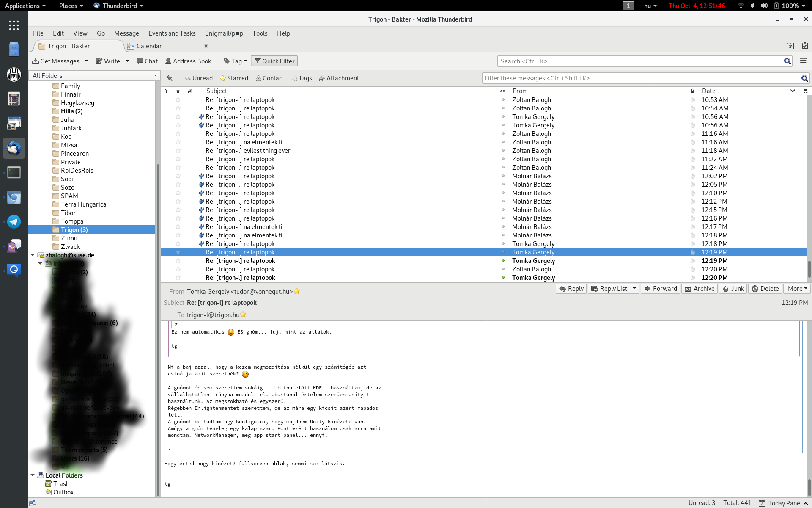Sort by read status column header
Viewport: 812px width, 508px height.
click(x=502, y=91)
